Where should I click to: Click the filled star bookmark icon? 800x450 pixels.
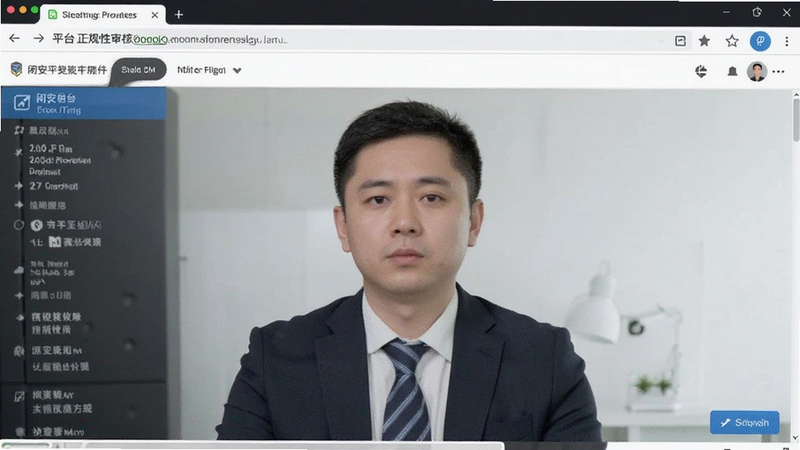pyautogui.click(x=704, y=41)
